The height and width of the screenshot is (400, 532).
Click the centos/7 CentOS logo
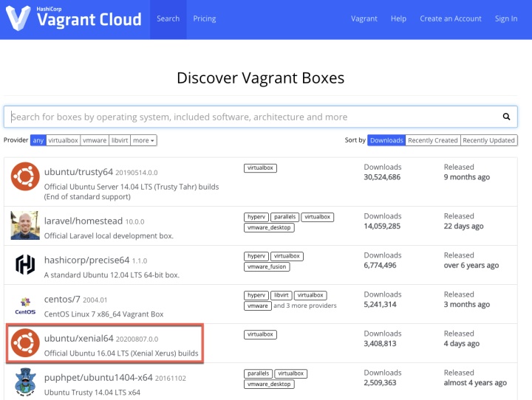coord(25,306)
